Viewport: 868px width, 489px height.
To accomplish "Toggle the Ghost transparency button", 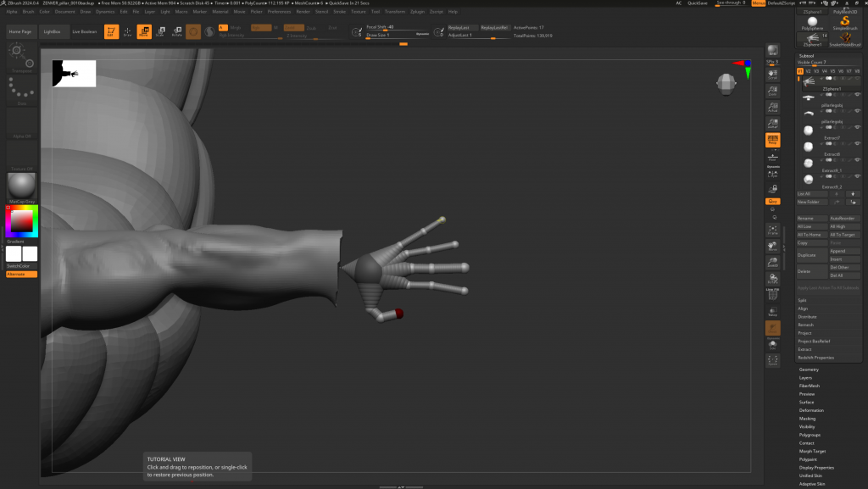I will pos(773,329).
